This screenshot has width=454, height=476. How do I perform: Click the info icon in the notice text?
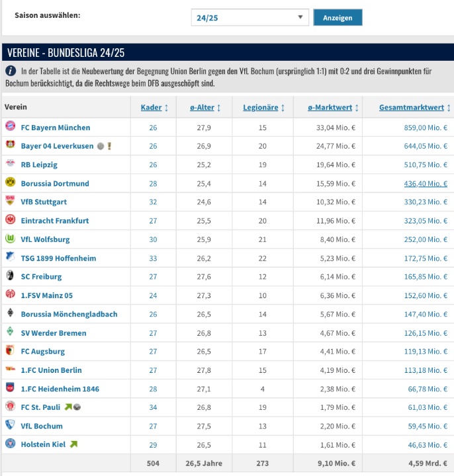tap(11, 71)
